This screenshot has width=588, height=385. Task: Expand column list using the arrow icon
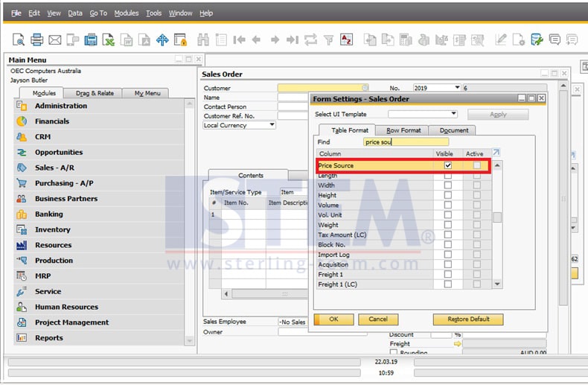coord(496,153)
